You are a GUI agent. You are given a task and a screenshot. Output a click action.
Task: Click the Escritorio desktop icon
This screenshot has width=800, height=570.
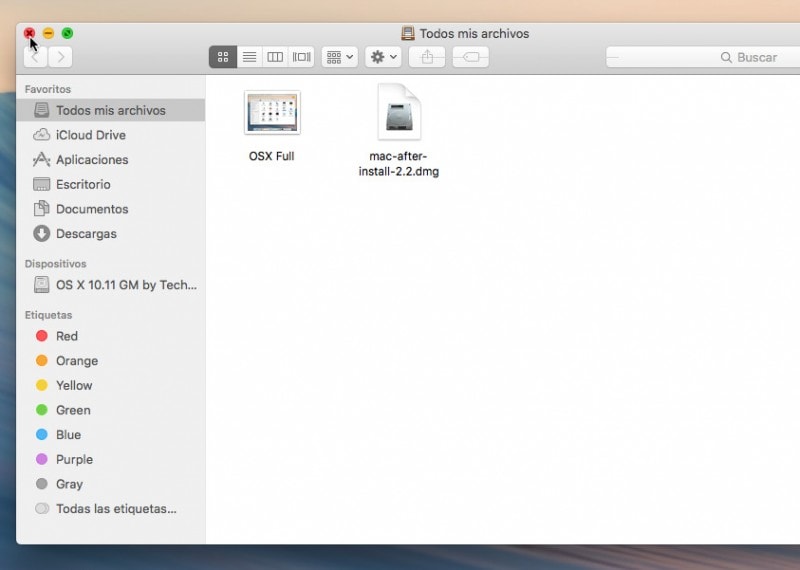click(x=41, y=184)
